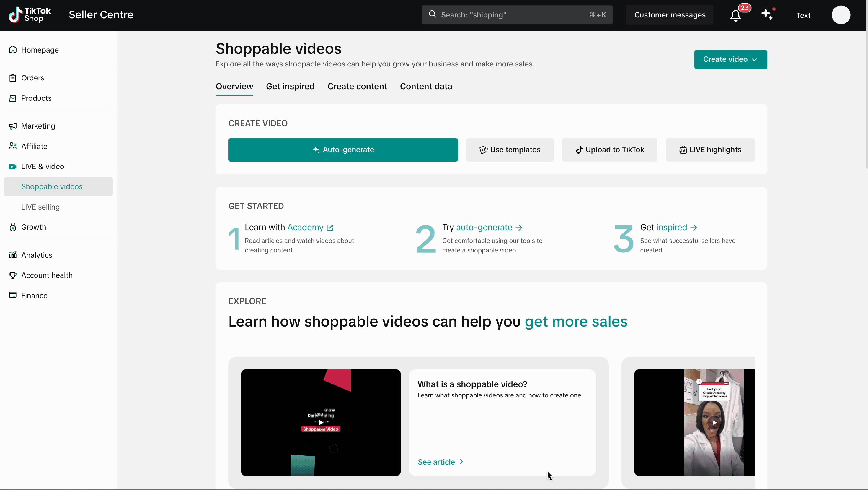Open the AI sparkle assistant icon

[x=767, y=15]
